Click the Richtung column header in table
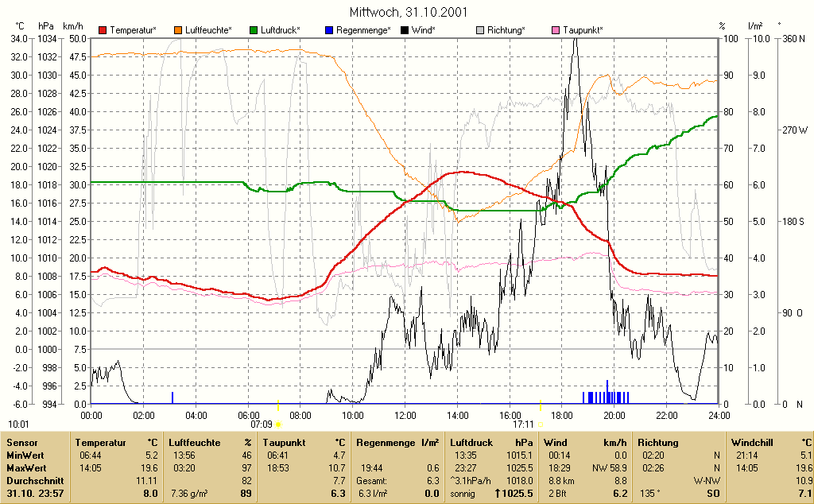Image resolution: width=814 pixels, height=504 pixels. tap(658, 443)
